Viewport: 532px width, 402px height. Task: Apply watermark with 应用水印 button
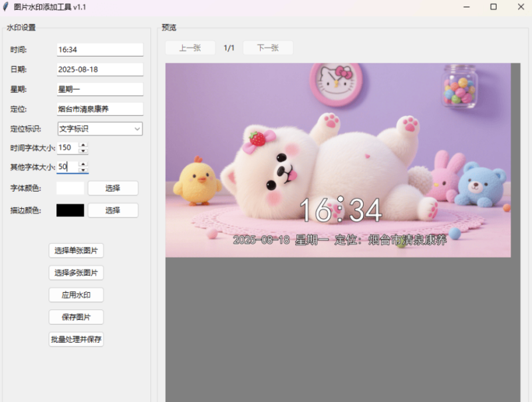point(76,295)
